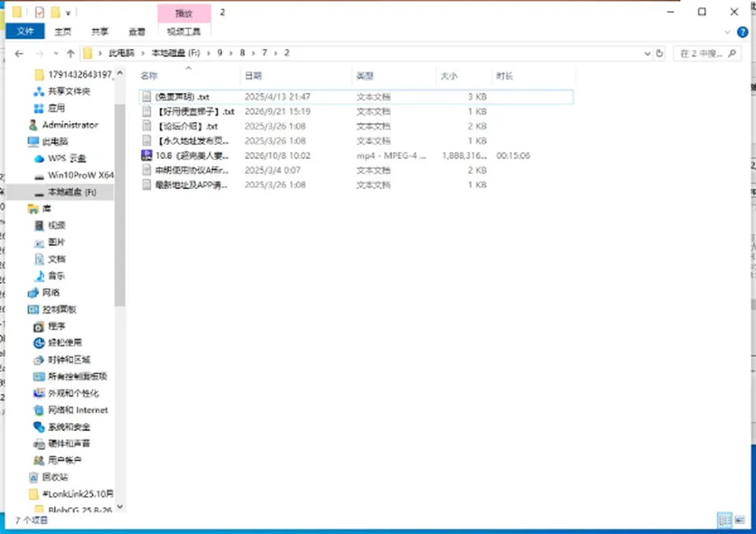The height and width of the screenshot is (534, 756).
Task: Sort files by the 名称 column header
Action: point(189,76)
